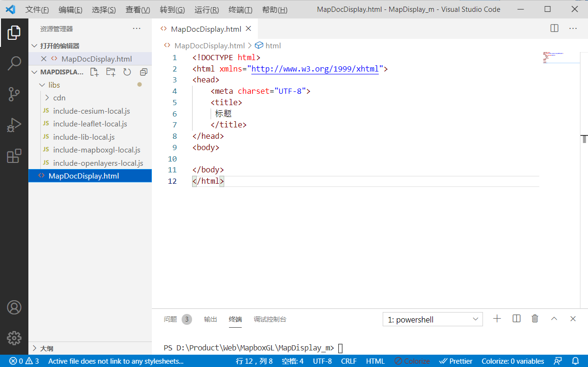Kill the terminal with trash icon
Screen dimensions: 588x367
pos(535,319)
